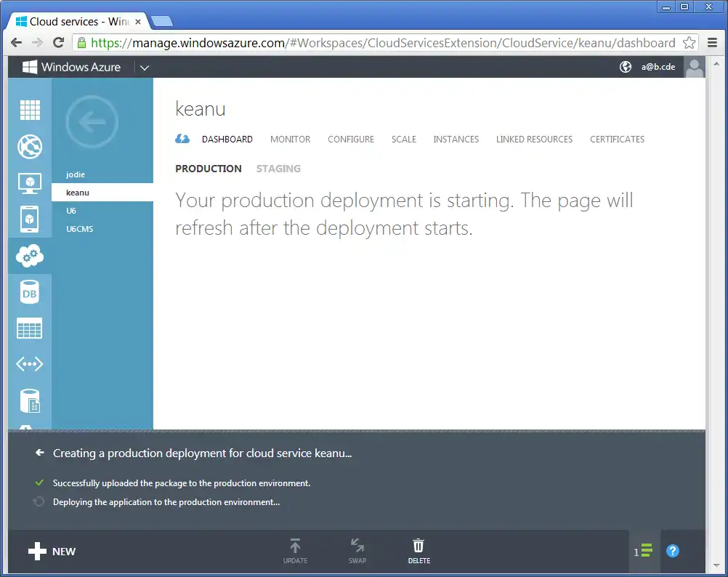Switch to the INSTANCES tab

tap(456, 140)
